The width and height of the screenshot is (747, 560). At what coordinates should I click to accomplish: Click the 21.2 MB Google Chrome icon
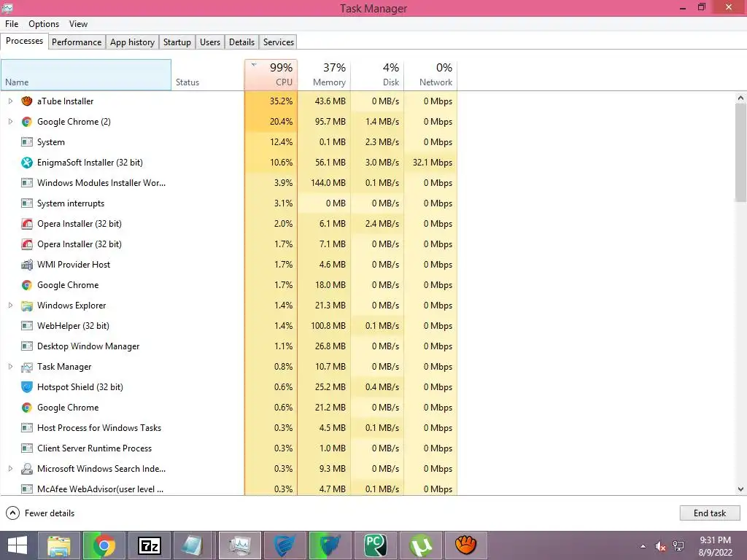pyautogui.click(x=27, y=408)
